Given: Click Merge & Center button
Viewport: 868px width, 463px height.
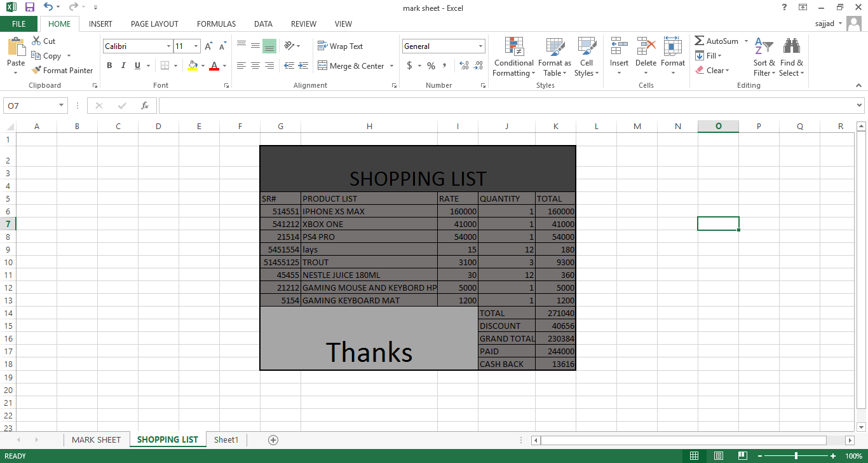Looking at the screenshot, I should tap(351, 66).
